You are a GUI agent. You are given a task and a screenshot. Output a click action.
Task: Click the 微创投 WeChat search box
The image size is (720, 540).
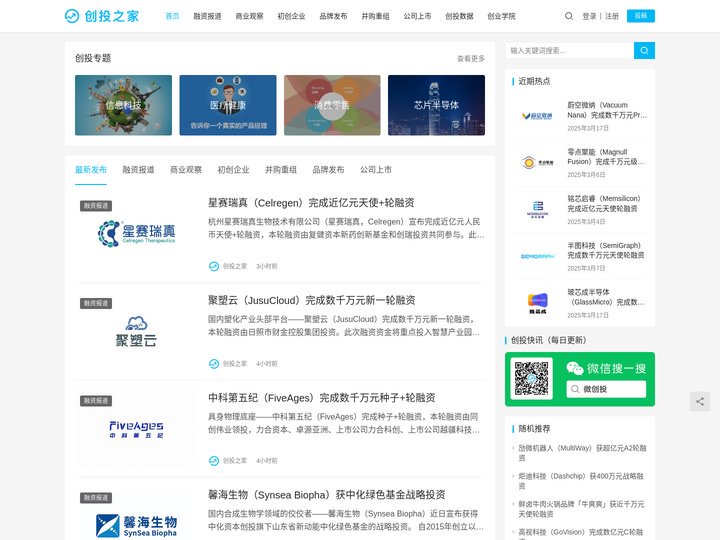[606, 389]
